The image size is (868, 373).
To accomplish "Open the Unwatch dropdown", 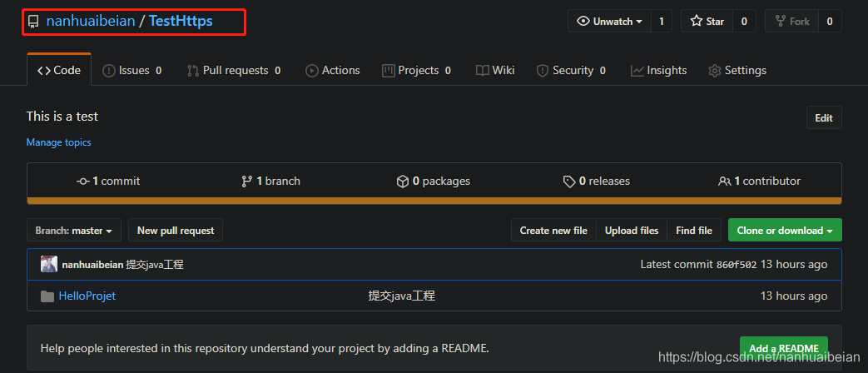I will coord(609,21).
